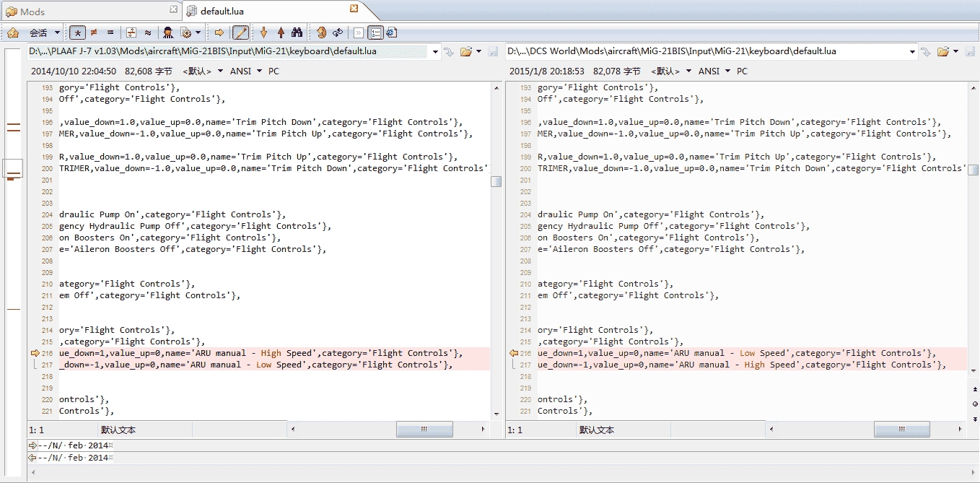Image resolution: width=980 pixels, height=483 pixels.
Task: Click left pane horizontal scrollbar thumb
Action: tap(424, 430)
